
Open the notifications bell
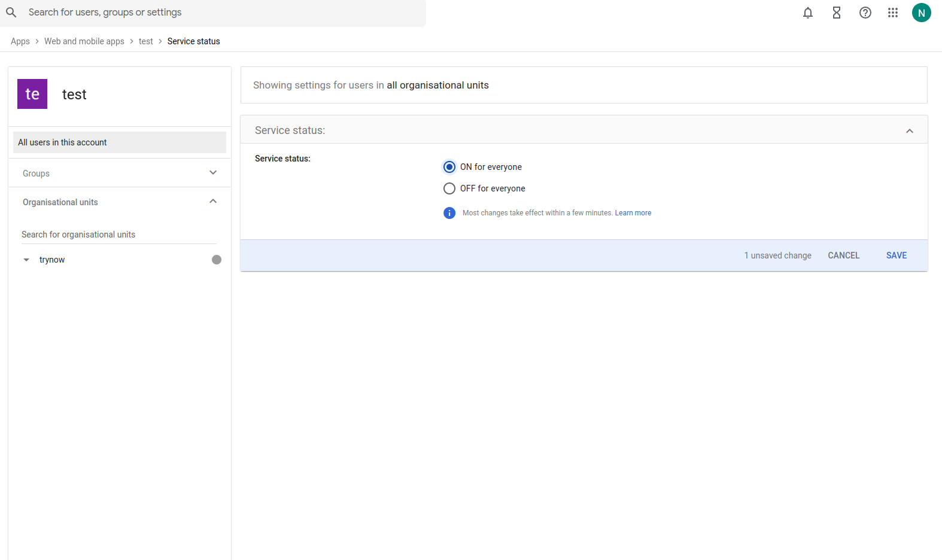[808, 13]
